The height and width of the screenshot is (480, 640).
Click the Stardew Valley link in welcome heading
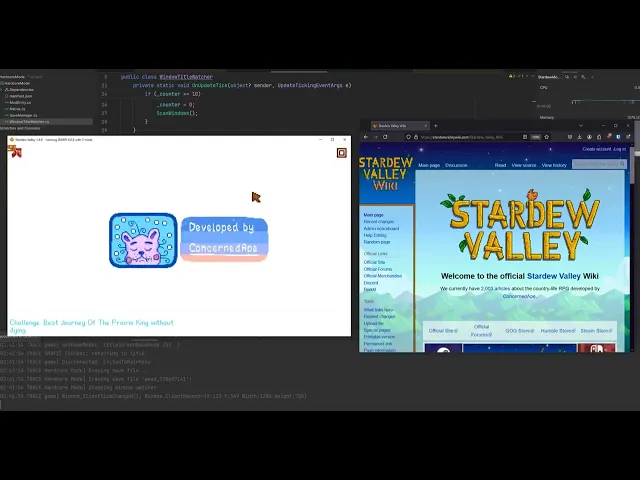coord(553,276)
